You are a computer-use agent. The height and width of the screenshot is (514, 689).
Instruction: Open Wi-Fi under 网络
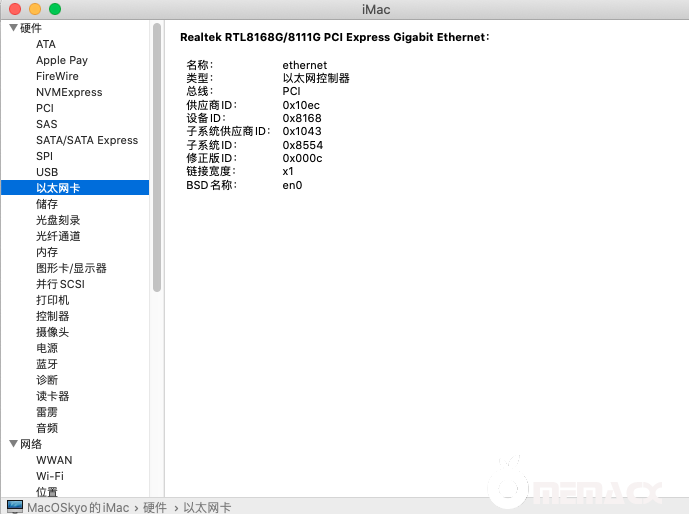[50, 476]
